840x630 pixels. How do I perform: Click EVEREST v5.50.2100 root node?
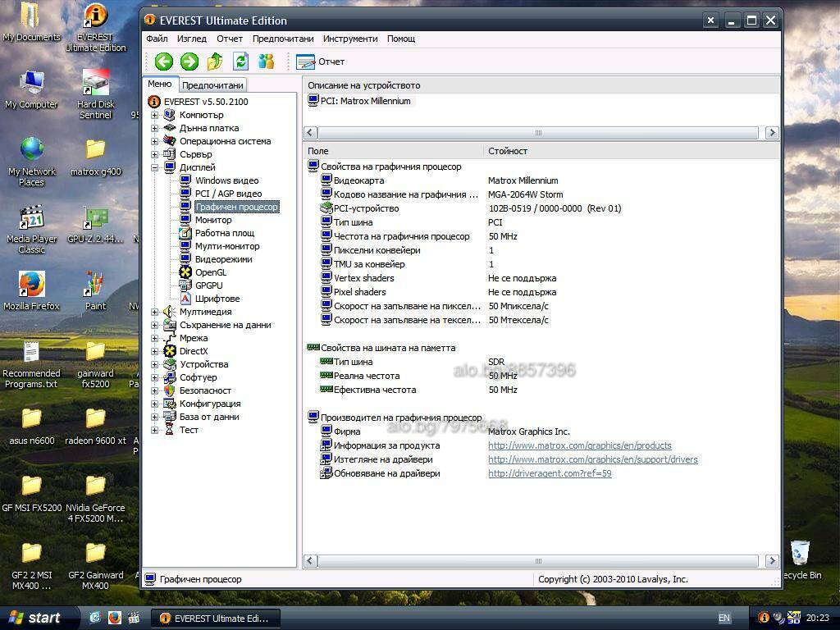[x=206, y=102]
